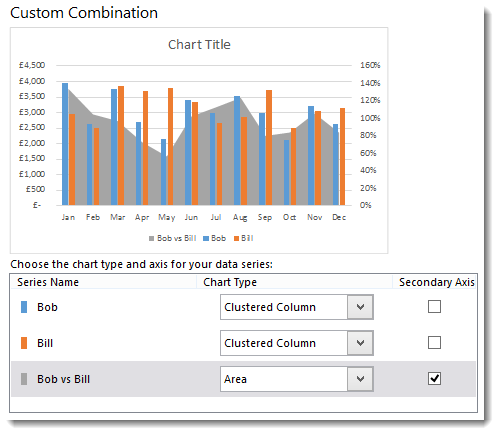499x435 pixels.
Task: Click the blue Bob series color marker
Action: coord(24,307)
